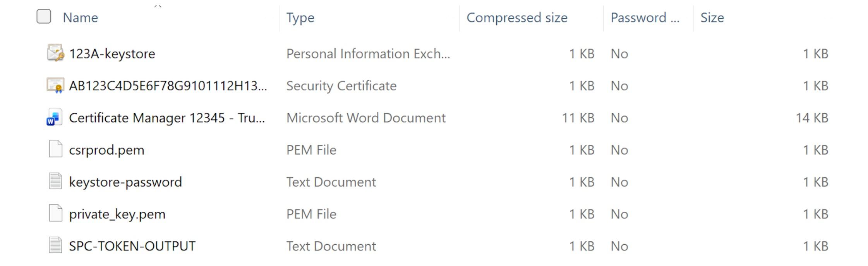Select the csrprod.pem file name
The height and width of the screenshot is (266, 868).
pyautogui.click(x=106, y=150)
